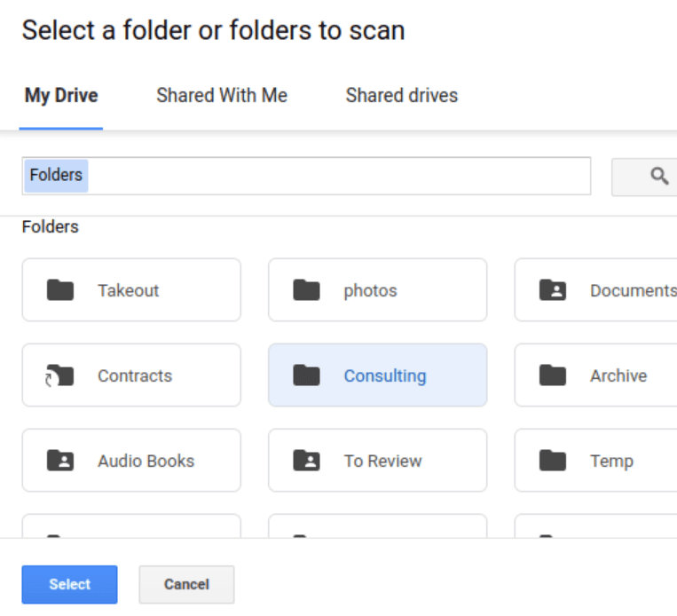Screen dimensions: 677x616
Task: Click the Takeout folder icon
Action: tap(60, 290)
